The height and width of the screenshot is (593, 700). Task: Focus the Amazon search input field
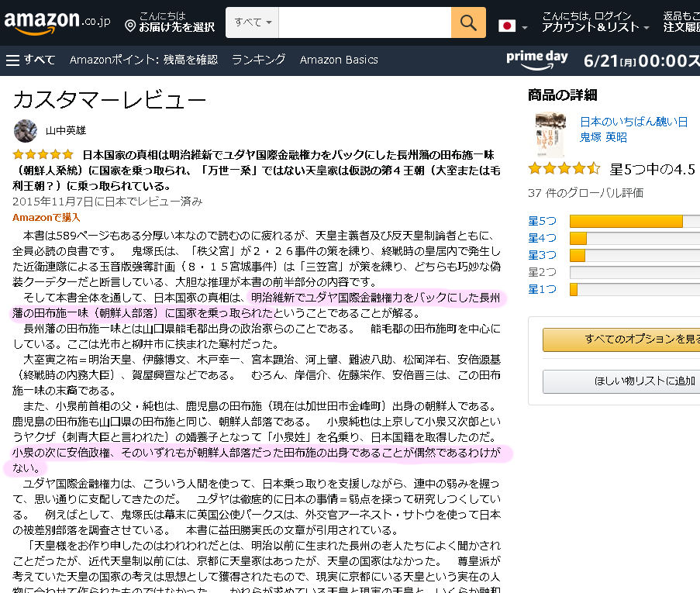(365, 22)
